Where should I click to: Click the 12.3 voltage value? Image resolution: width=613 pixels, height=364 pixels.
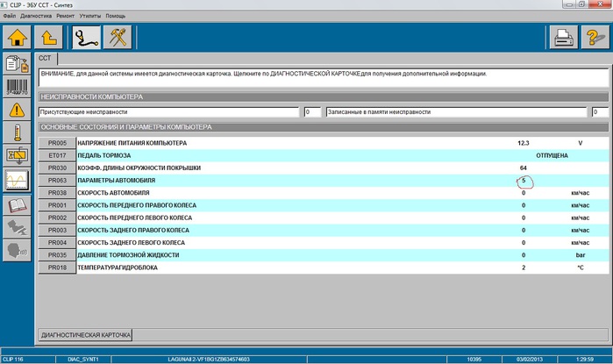tap(523, 143)
